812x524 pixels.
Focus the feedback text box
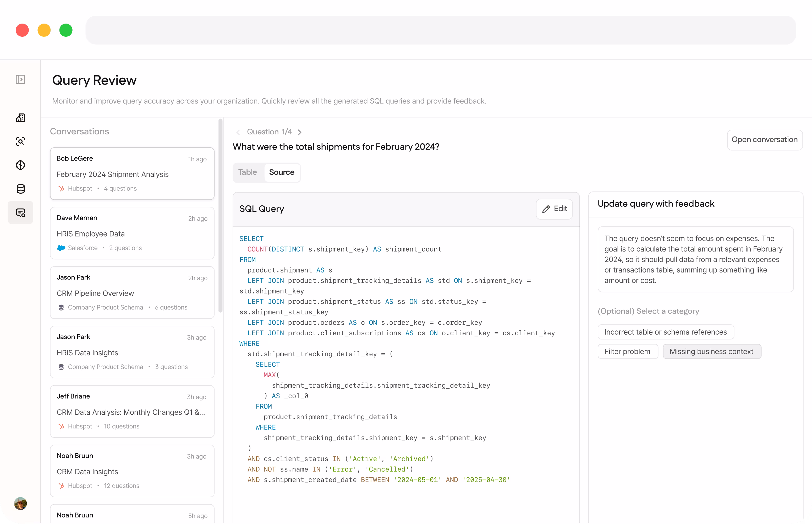coord(695,259)
